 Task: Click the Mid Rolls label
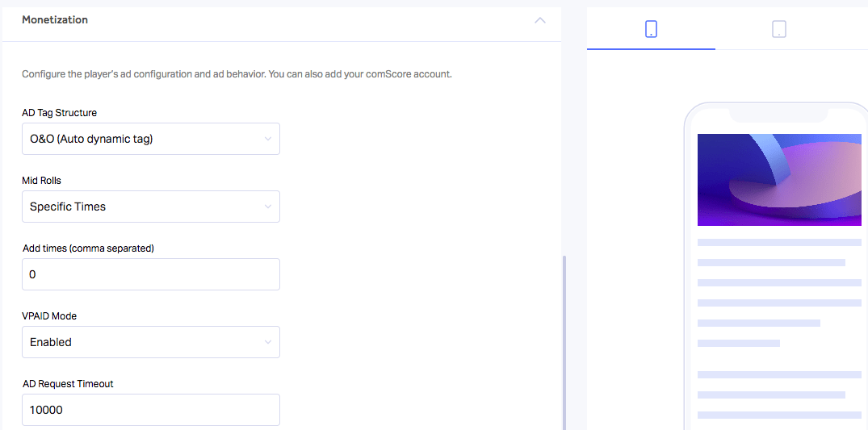[41, 181]
